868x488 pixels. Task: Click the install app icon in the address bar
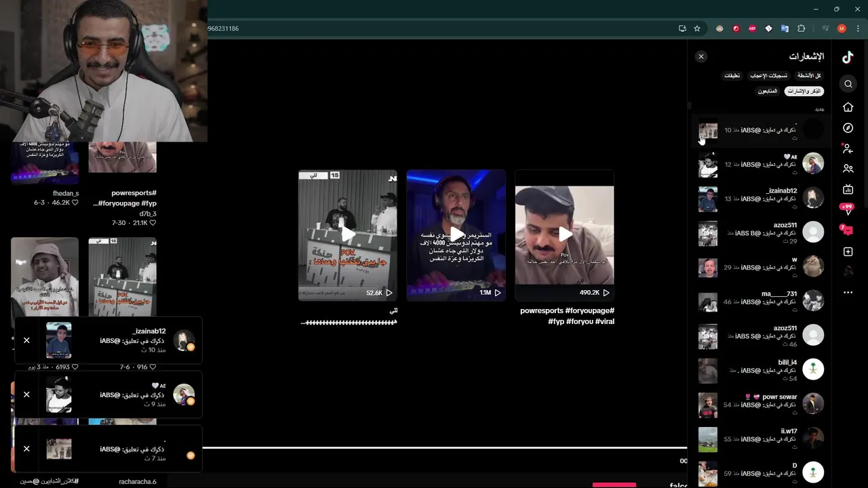682,28
